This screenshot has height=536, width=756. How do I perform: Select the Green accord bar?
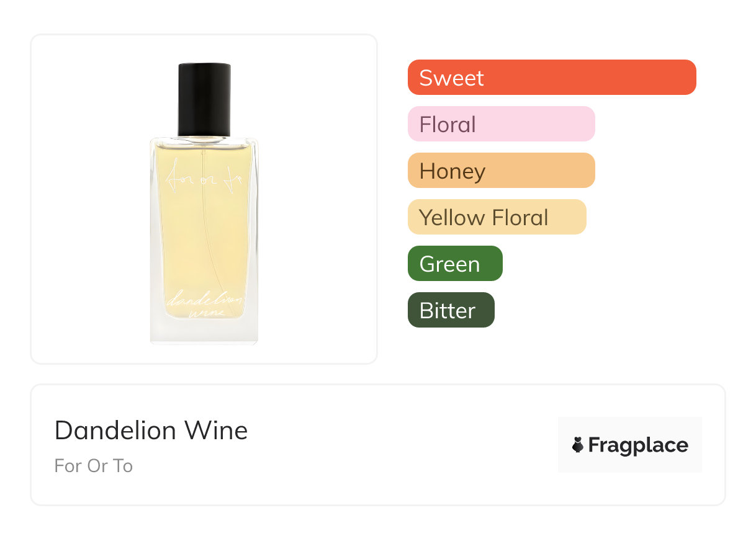tap(454, 264)
